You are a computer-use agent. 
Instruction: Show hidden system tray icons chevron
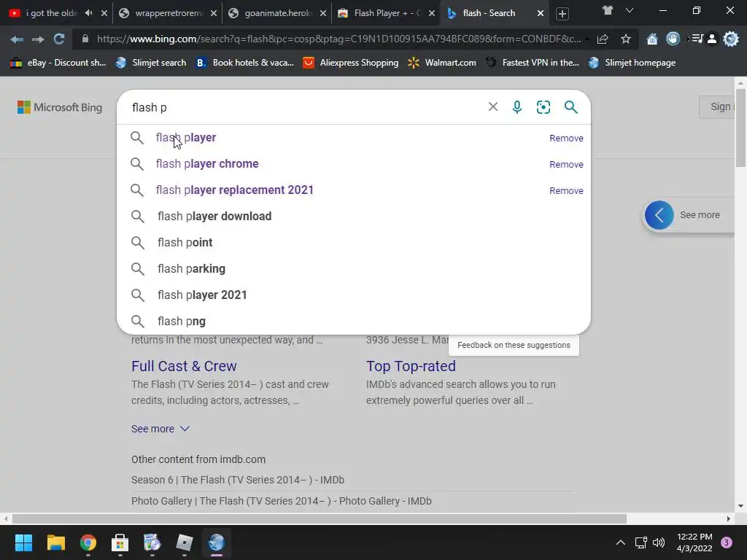click(x=620, y=542)
